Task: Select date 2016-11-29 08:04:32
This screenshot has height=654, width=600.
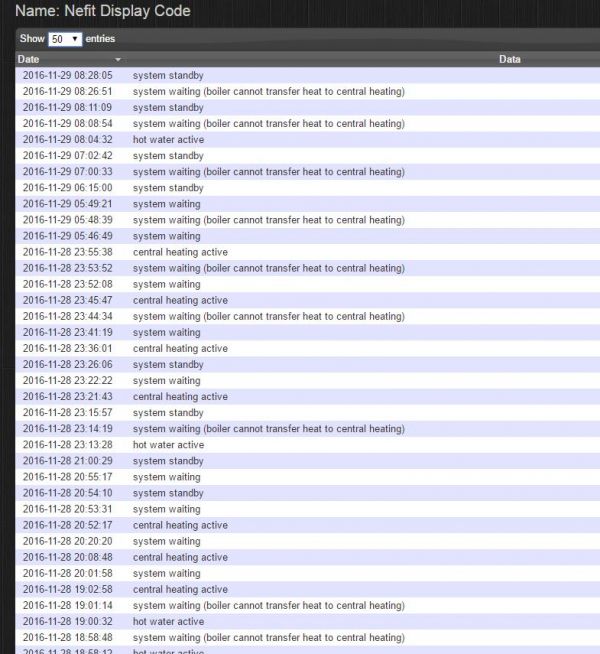Action: click(x=68, y=139)
